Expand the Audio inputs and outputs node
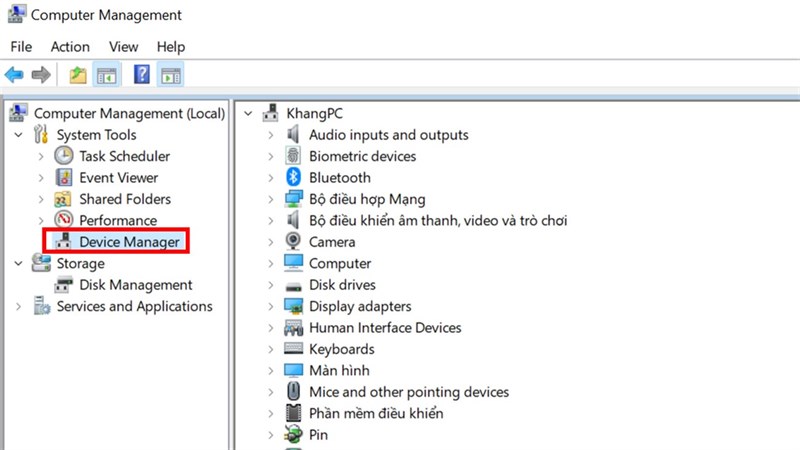The image size is (800, 450). pos(270,135)
